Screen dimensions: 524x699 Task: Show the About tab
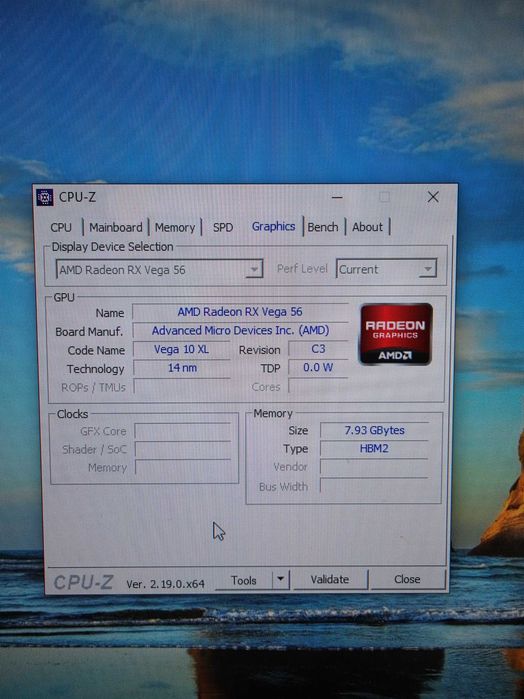tap(367, 227)
